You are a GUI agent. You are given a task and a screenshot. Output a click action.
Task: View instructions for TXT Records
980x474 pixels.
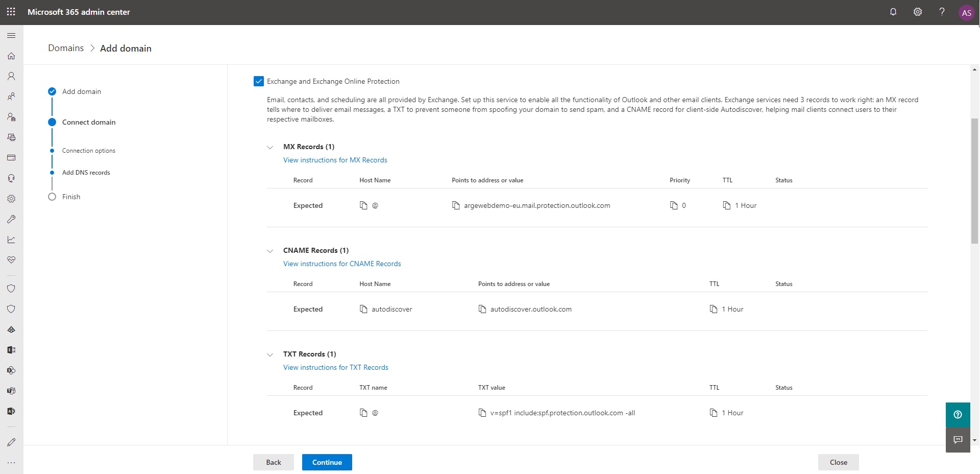pyautogui.click(x=336, y=367)
